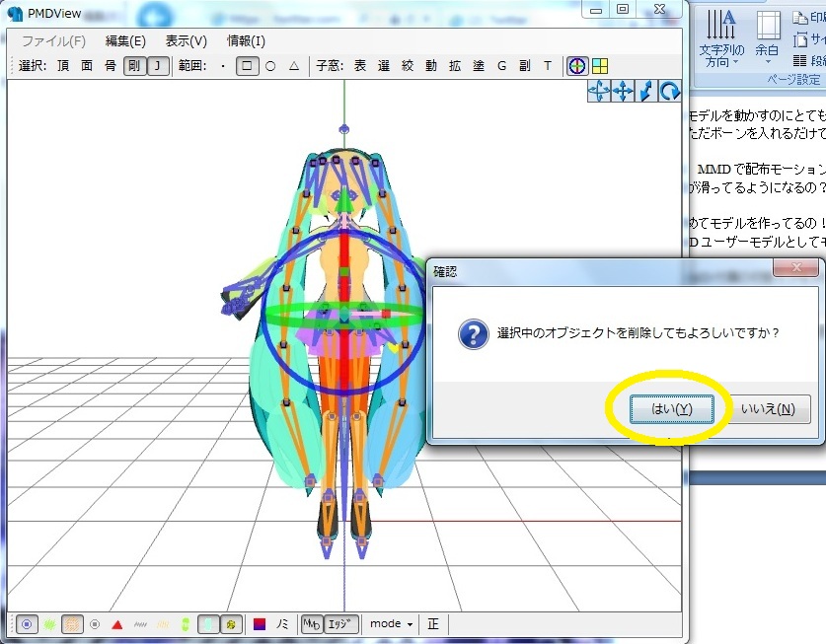826x644 pixels.
Task: Click the 3D rotate view arrows icon
Action: point(599,92)
